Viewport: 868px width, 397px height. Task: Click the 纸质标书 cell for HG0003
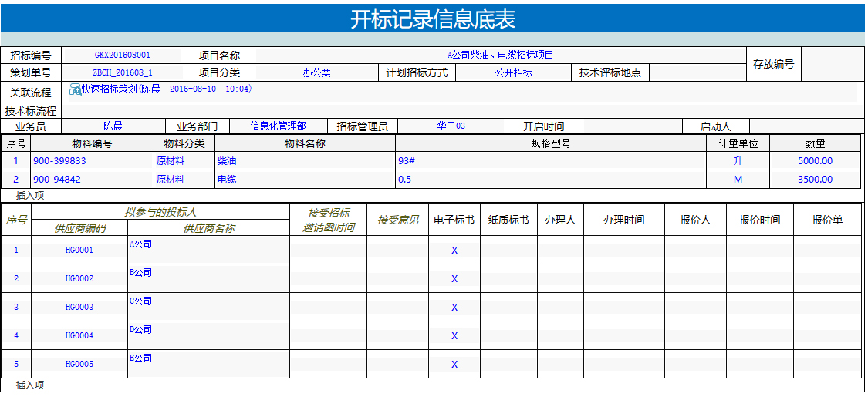508,307
